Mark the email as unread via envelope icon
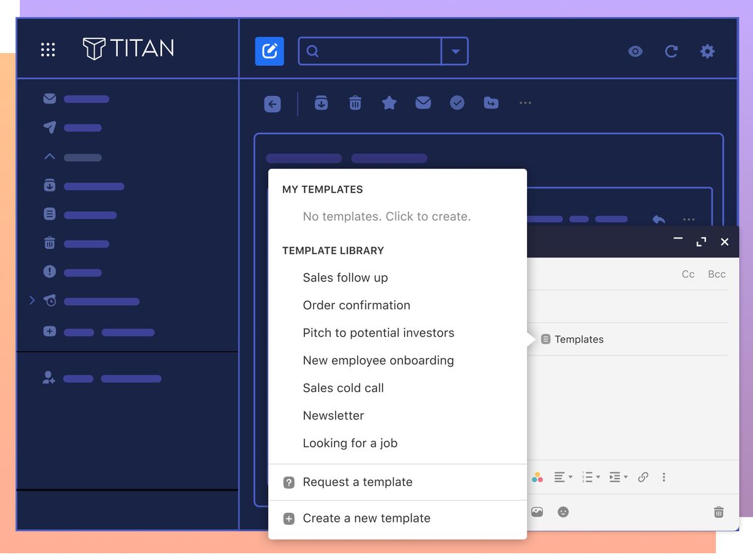This screenshot has height=560, width=753. click(x=423, y=102)
